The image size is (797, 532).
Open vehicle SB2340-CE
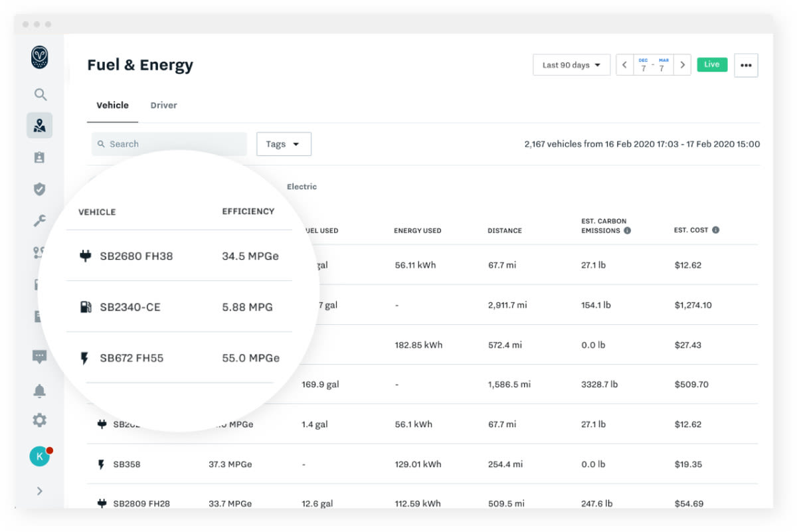130,307
